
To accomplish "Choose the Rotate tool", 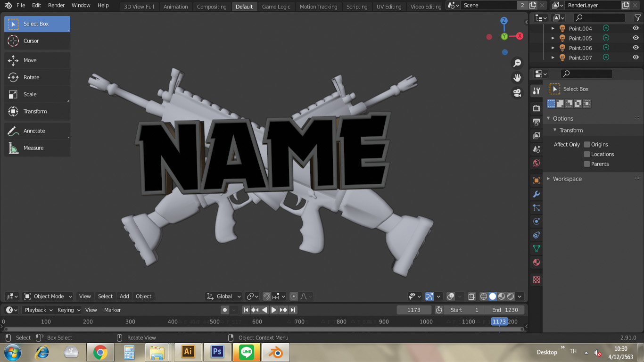I will 31,77.
